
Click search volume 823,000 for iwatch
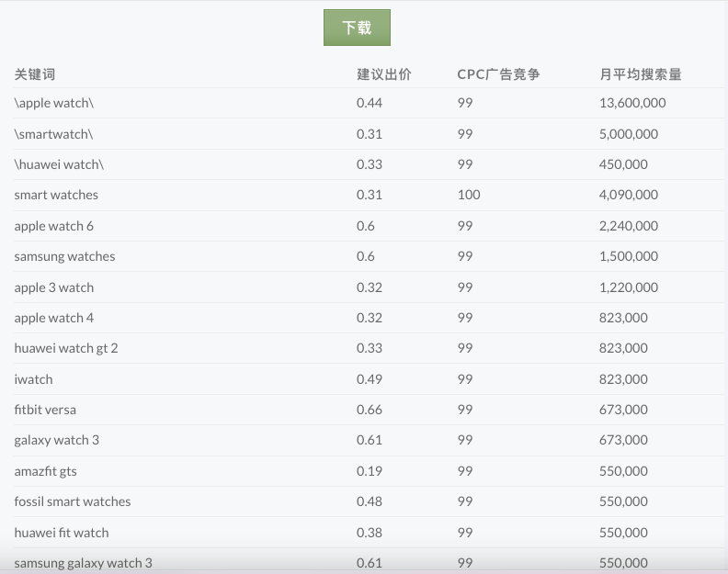623,379
